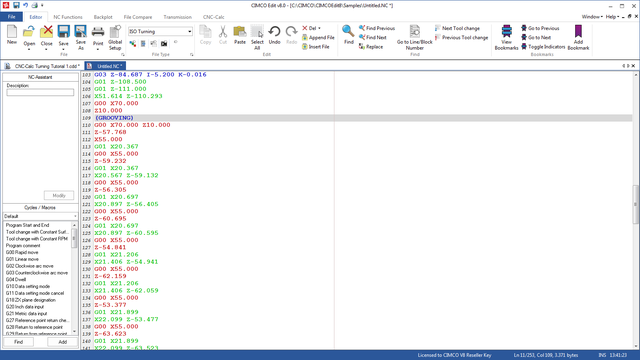Click Find Previous
This screenshot has width=640, height=360.
[377, 28]
